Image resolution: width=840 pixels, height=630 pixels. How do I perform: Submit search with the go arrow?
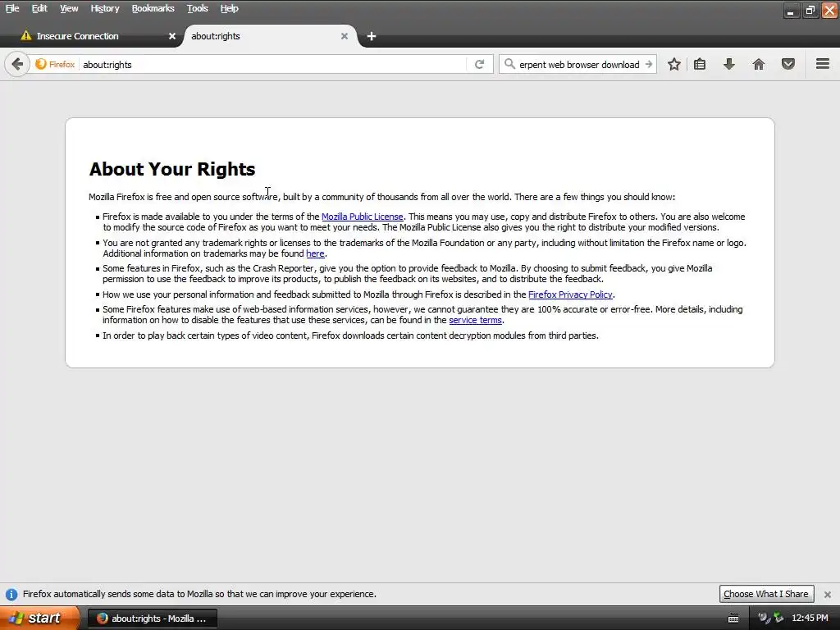pyautogui.click(x=649, y=64)
